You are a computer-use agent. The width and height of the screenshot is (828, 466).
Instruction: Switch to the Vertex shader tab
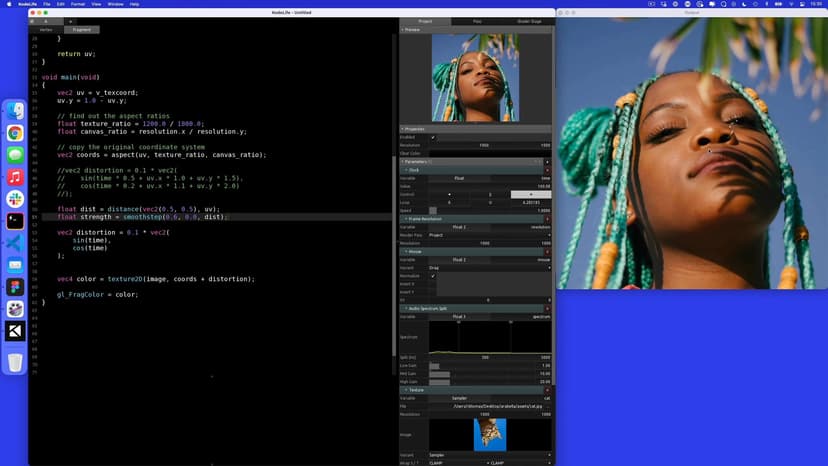coord(45,30)
